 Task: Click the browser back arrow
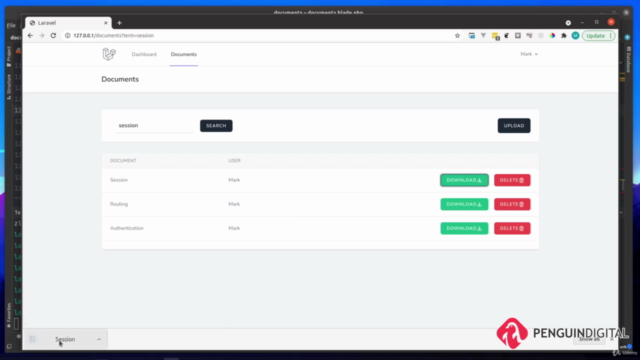point(30,36)
